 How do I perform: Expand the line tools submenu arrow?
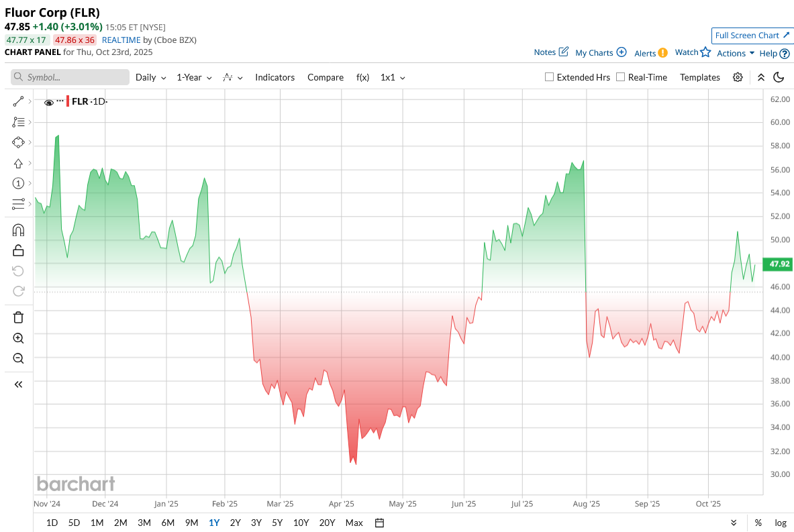[x=30, y=101]
